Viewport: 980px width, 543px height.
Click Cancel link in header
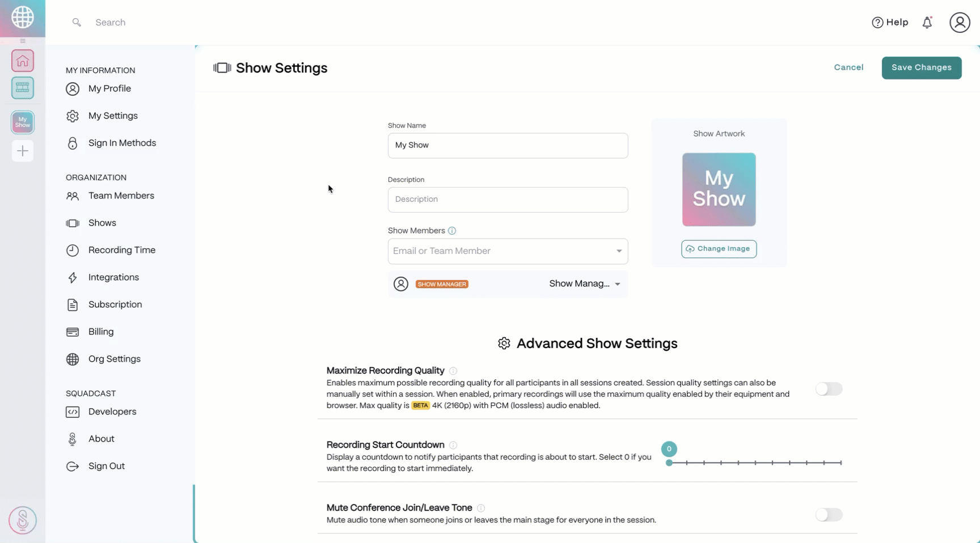point(848,67)
